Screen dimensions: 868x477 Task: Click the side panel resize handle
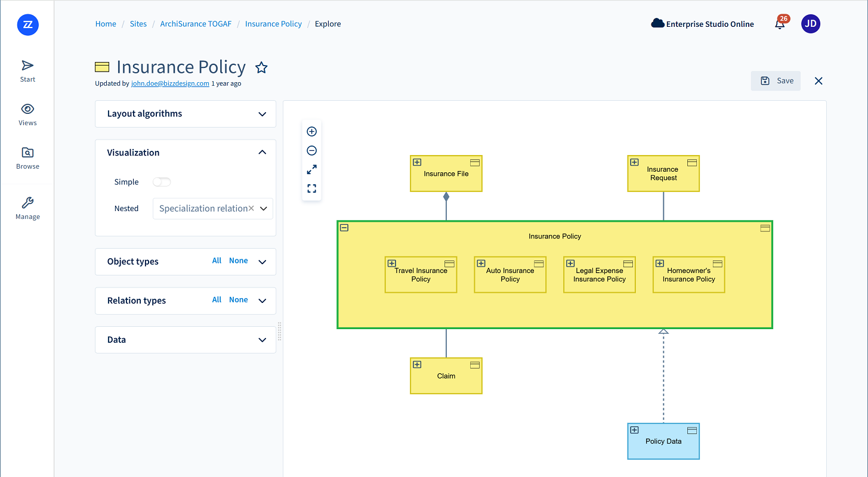[x=279, y=331]
